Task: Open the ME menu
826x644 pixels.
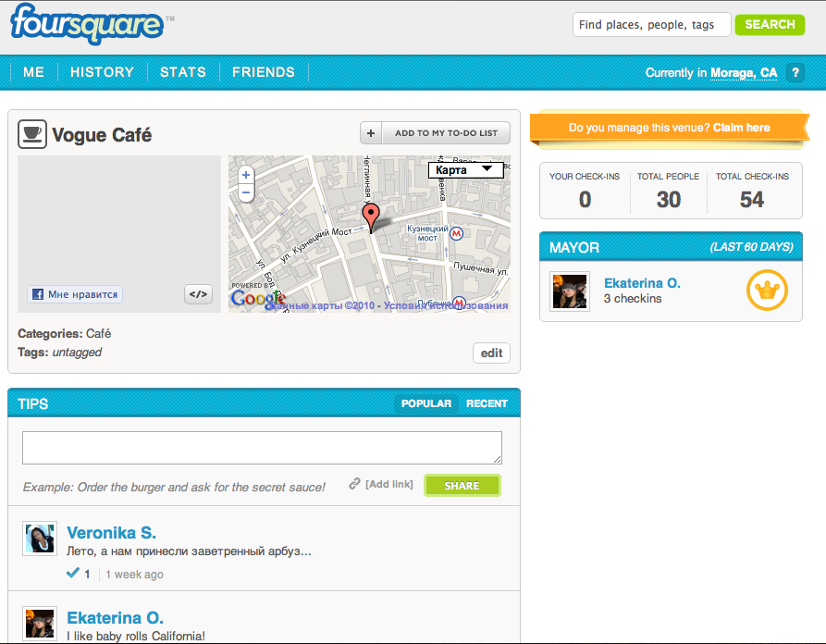Action: click(33, 72)
